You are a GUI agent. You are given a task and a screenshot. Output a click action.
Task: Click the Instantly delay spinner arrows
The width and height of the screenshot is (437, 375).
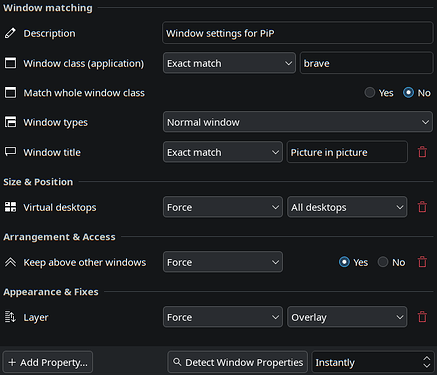tap(426, 362)
